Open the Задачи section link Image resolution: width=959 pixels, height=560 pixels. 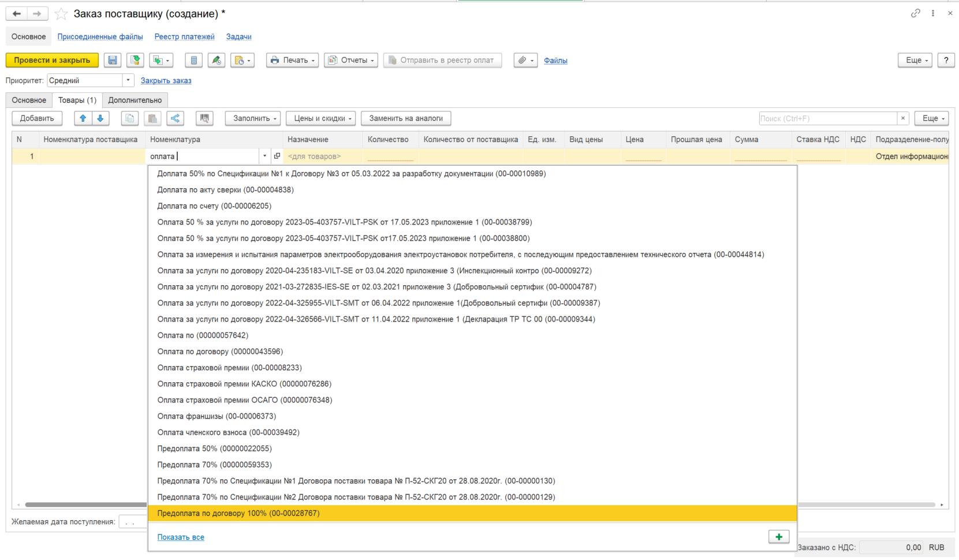(x=238, y=36)
